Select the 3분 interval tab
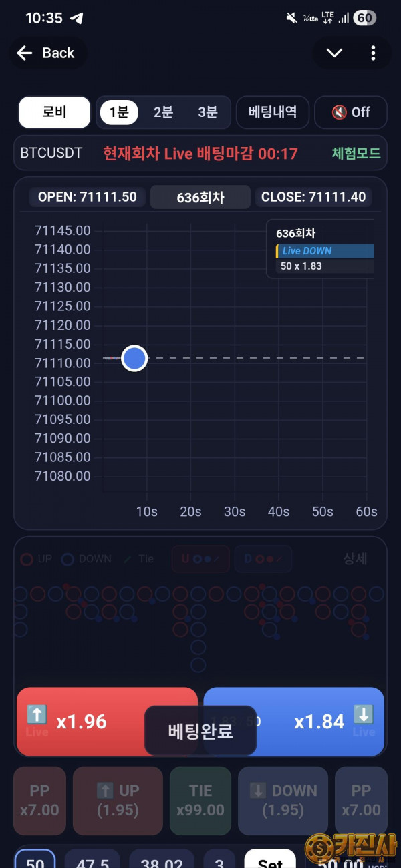The height and width of the screenshot is (868, 401). 208,112
